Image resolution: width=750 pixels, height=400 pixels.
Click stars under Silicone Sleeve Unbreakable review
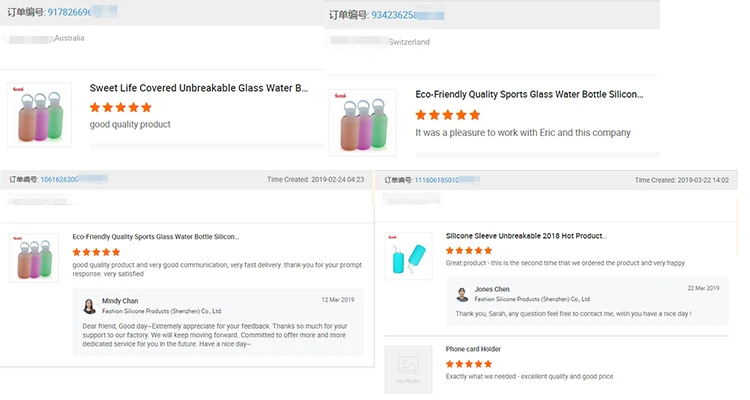(x=468, y=250)
